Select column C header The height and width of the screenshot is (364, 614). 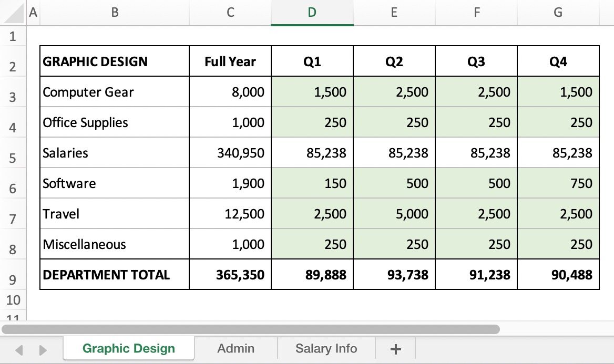tap(230, 13)
